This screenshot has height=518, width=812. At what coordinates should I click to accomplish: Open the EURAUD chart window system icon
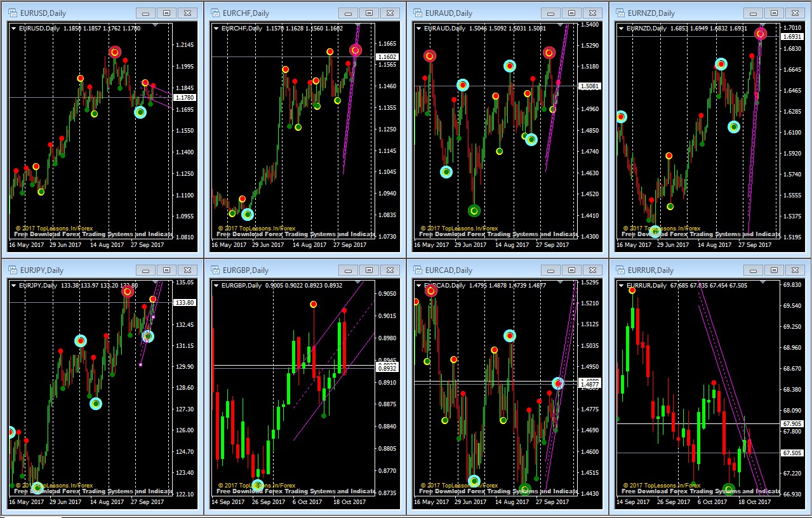click(417, 13)
